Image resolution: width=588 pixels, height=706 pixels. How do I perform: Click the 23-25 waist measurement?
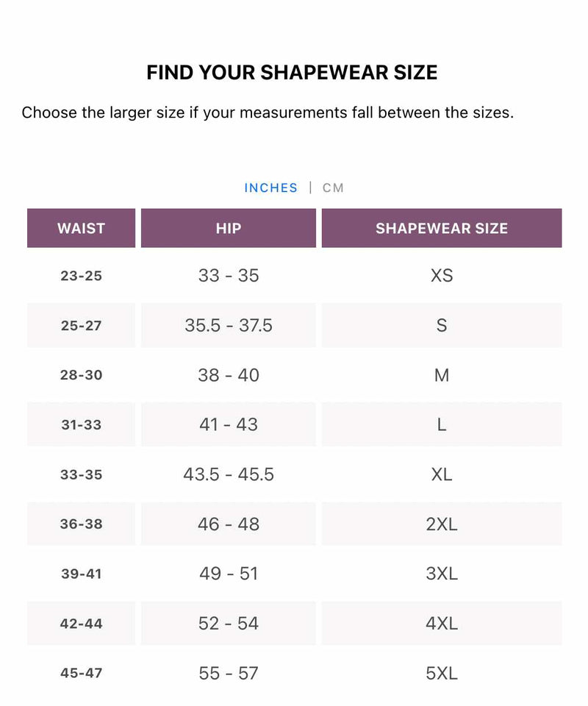(80, 276)
